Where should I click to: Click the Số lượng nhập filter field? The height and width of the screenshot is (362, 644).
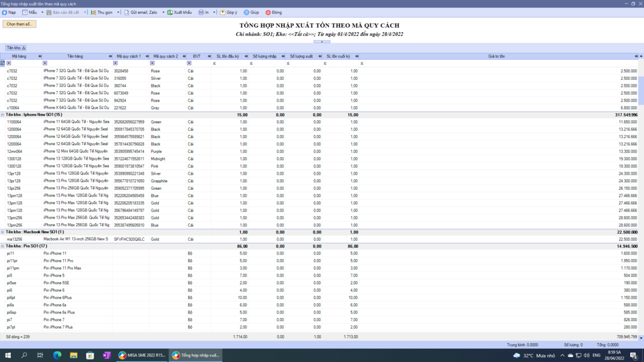[269, 63]
